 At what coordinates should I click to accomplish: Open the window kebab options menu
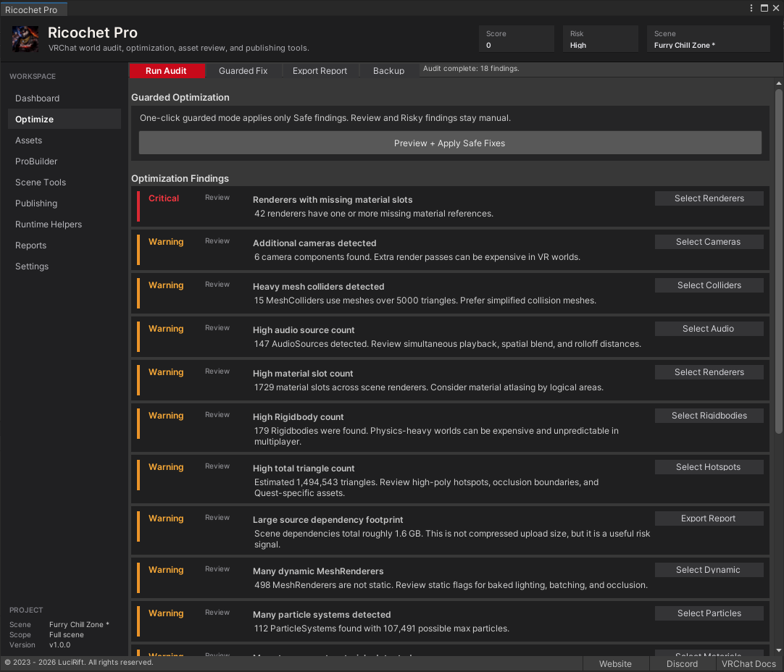[x=751, y=8]
